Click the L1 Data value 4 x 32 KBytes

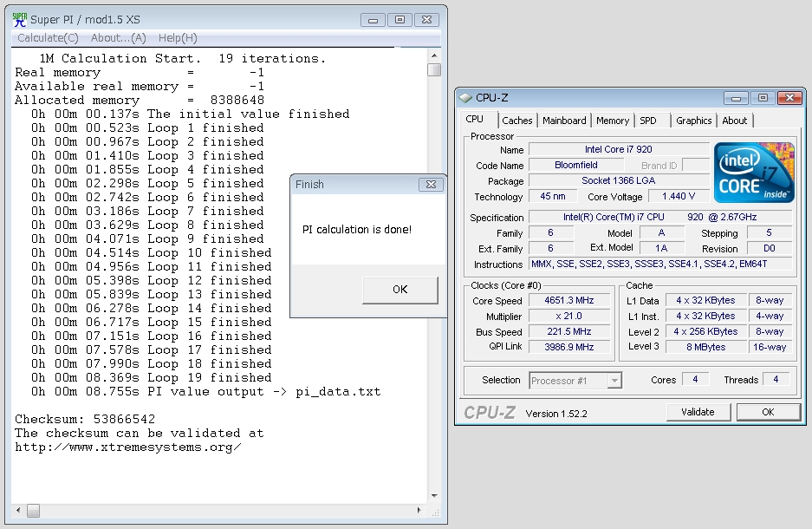coord(705,301)
